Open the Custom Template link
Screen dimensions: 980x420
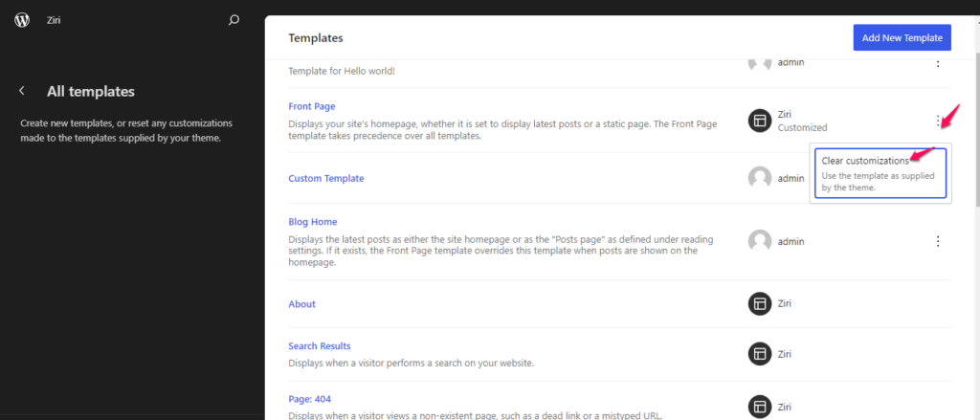coord(326,178)
